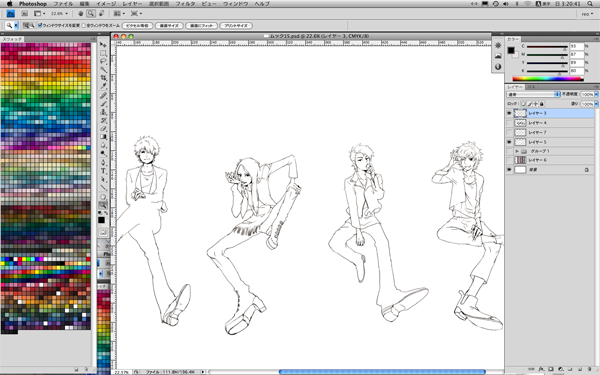This screenshot has width=600, height=375.
Task: Select the Hand tool in toolbox
Action: pos(103,197)
